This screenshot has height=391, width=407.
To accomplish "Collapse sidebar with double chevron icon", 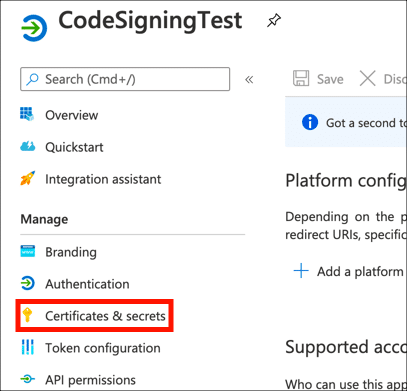I will click(x=249, y=80).
